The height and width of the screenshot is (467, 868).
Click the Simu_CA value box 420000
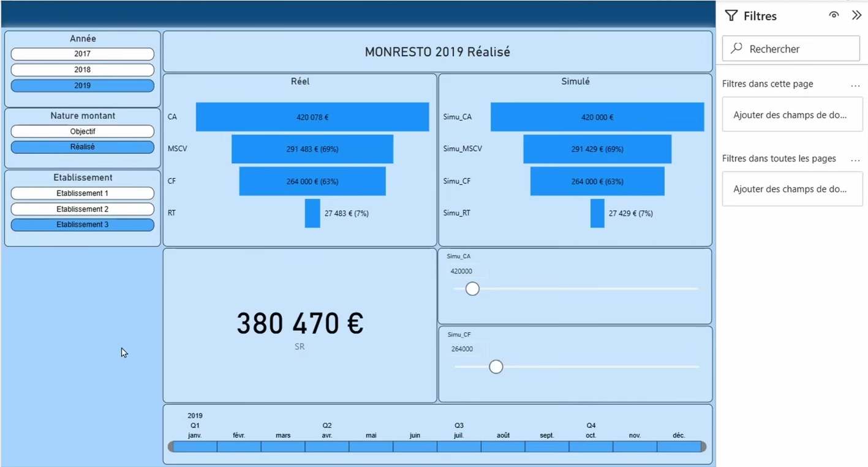[461, 271]
